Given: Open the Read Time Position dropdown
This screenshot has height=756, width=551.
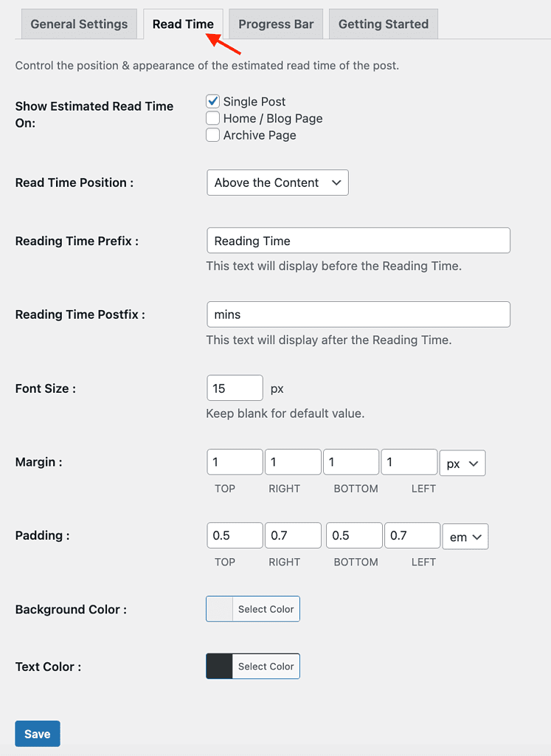Looking at the screenshot, I should pyautogui.click(x=277, y=182).
